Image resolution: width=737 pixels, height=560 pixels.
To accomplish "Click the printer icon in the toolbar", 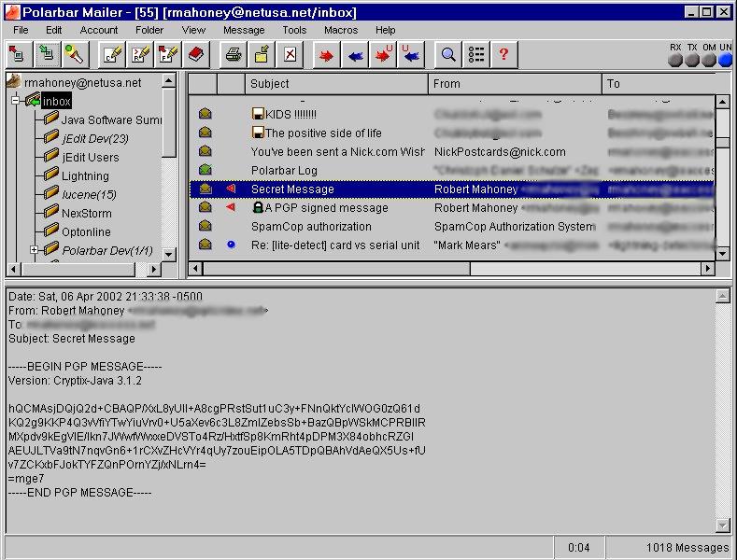I will point(234,55).
